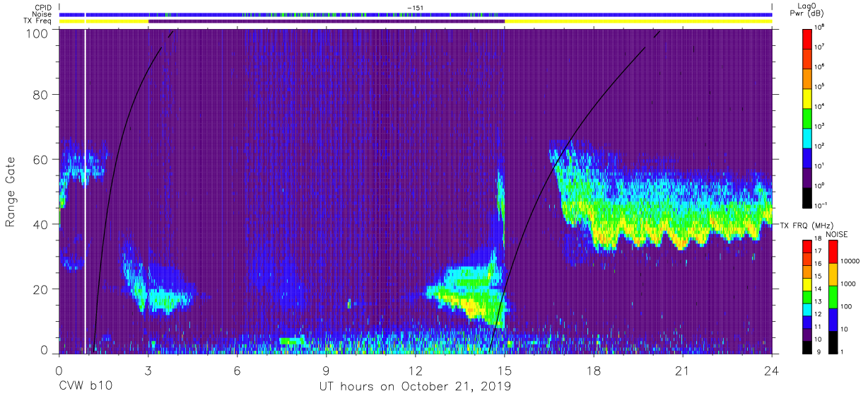The width and height of the screenshot is (868, 401).
Task: Click the purple TX Freq bar segment above the plot
Action: (x=327, y=21)
